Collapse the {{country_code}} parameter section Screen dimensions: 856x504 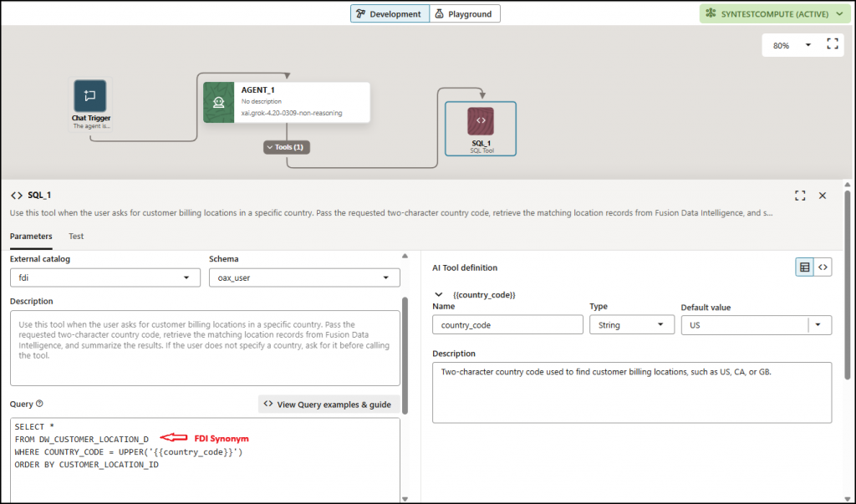pos(438,294)
